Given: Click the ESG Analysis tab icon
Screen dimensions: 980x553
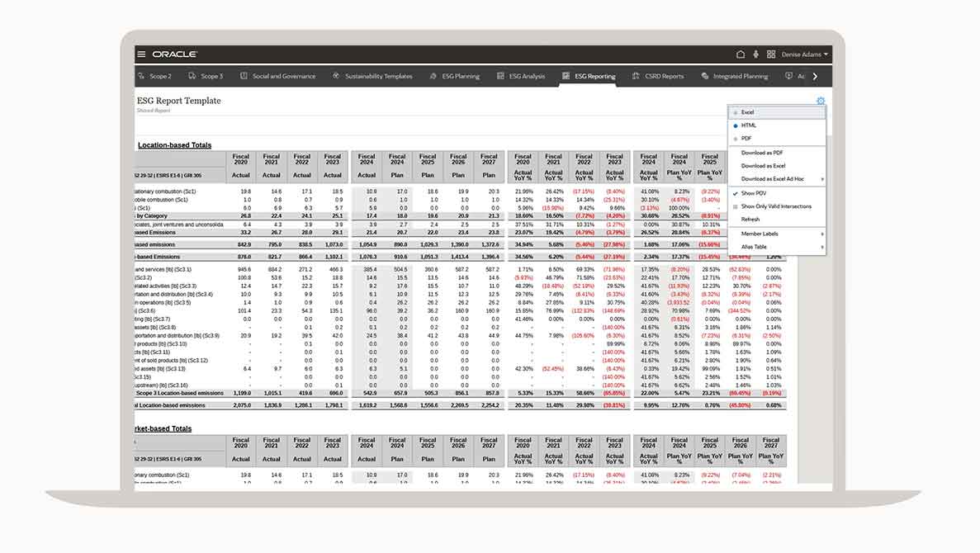Looking at the screenshot, I should tap(501, 76).
